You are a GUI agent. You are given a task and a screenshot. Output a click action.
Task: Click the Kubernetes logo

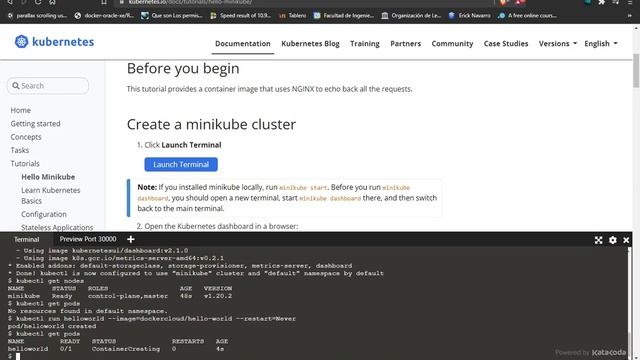click(x=54, y=42)
